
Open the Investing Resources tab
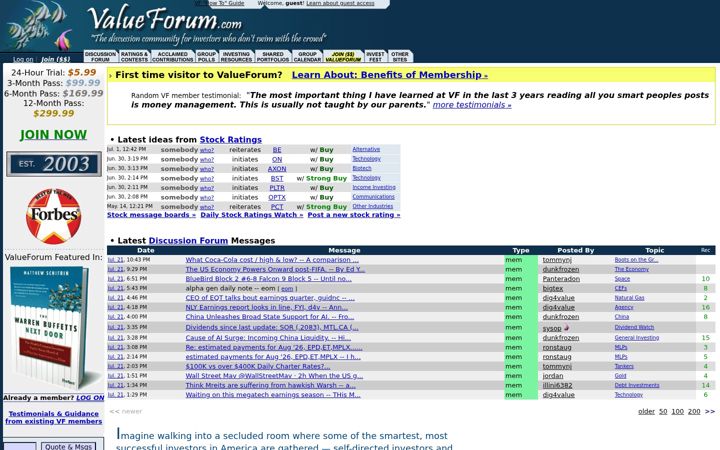coord(236,56)
